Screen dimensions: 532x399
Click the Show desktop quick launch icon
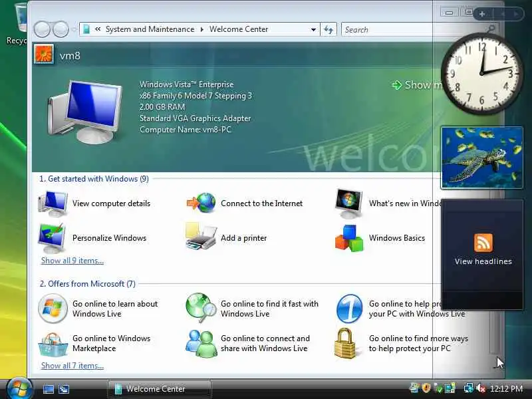tap(48, 389)
